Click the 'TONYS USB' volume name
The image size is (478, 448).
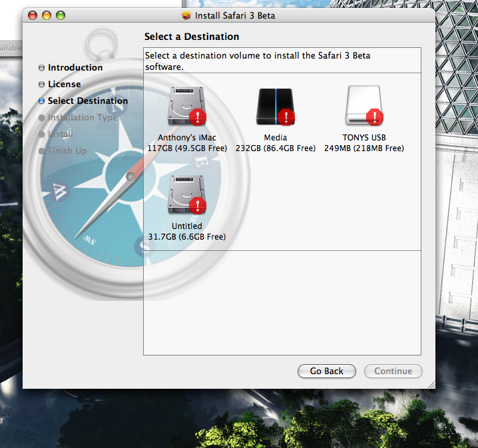[x=364, y=137]
